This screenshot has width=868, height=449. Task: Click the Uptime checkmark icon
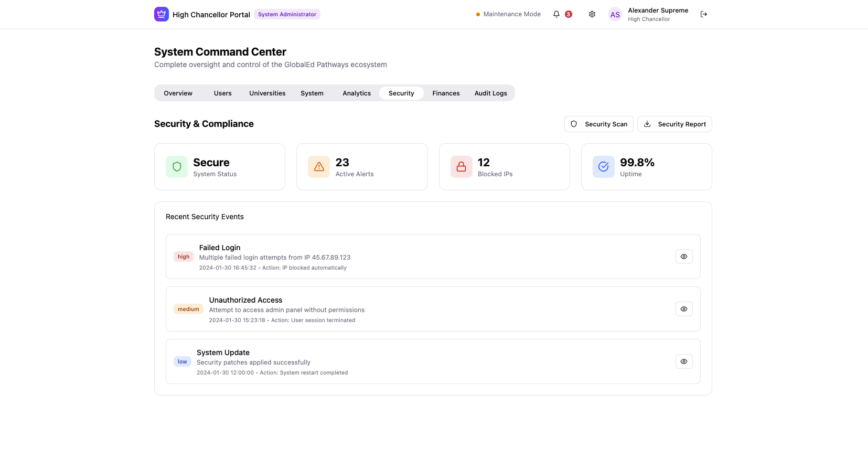(x=603, y=167)
